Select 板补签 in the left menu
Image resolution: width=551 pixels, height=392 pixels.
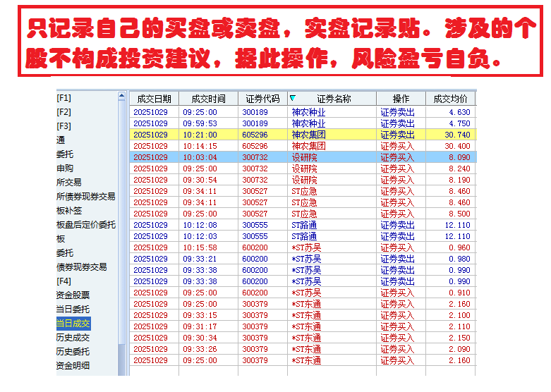[69, 210]
